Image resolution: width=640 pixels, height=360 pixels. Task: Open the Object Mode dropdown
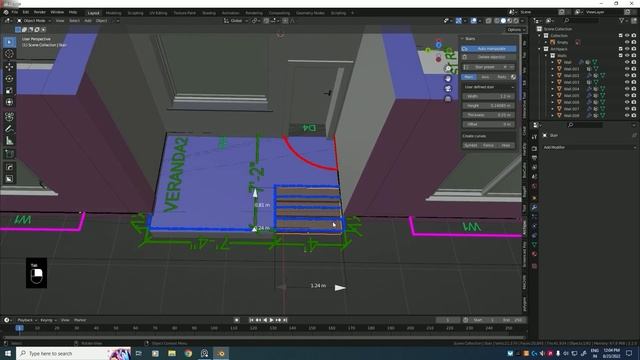[34, 21]
